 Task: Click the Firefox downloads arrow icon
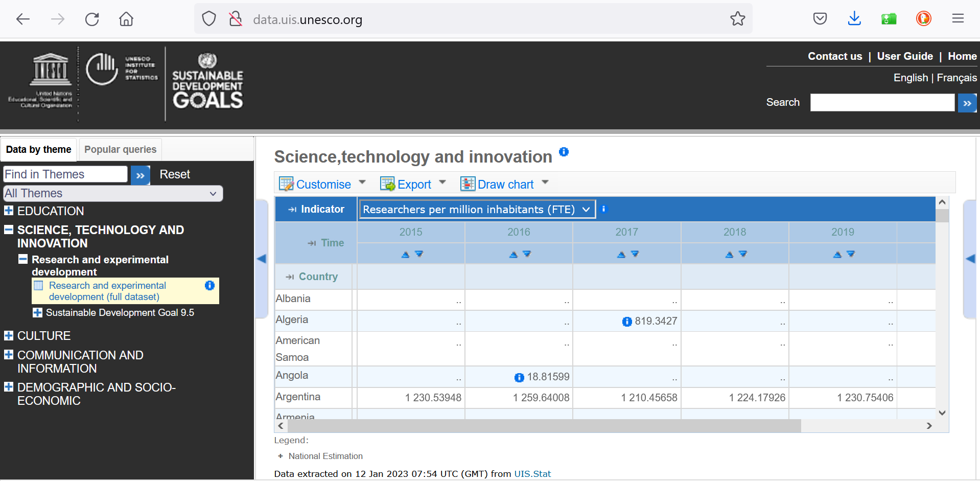pos(854,19)
